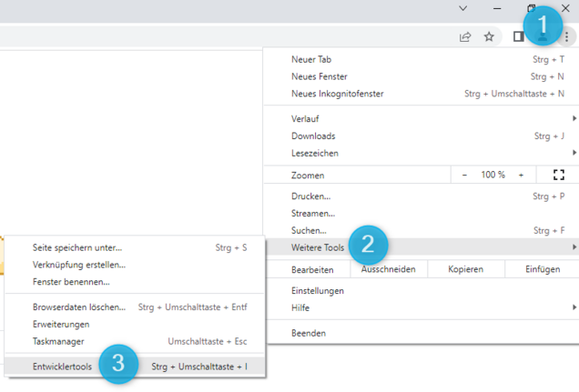Image resolution: width=579 pixels, height=392 pixels.
Task: Click the share page icon
Action: click(465, 36)
